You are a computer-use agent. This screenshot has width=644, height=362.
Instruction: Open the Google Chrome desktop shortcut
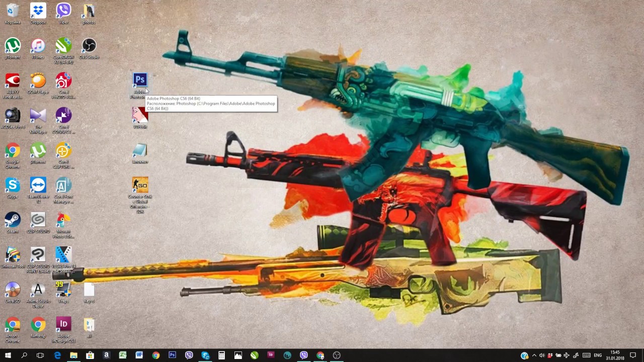[x=13, y=155]
